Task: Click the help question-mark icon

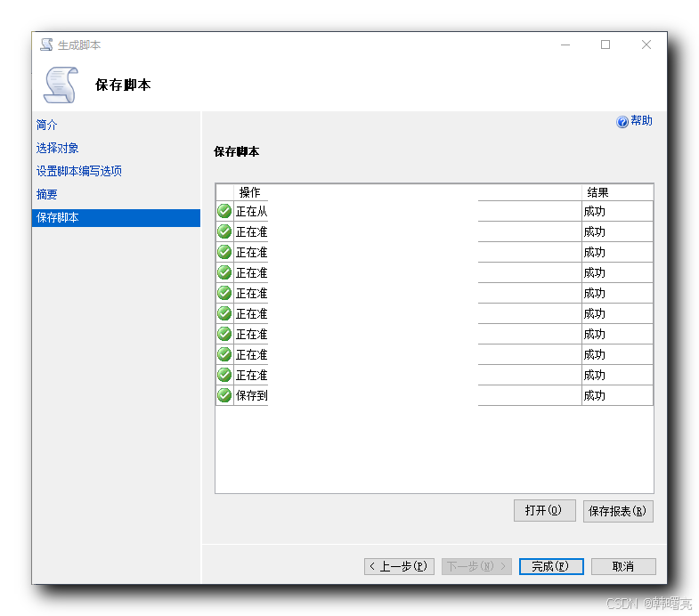Action: (x=622, y=121)
